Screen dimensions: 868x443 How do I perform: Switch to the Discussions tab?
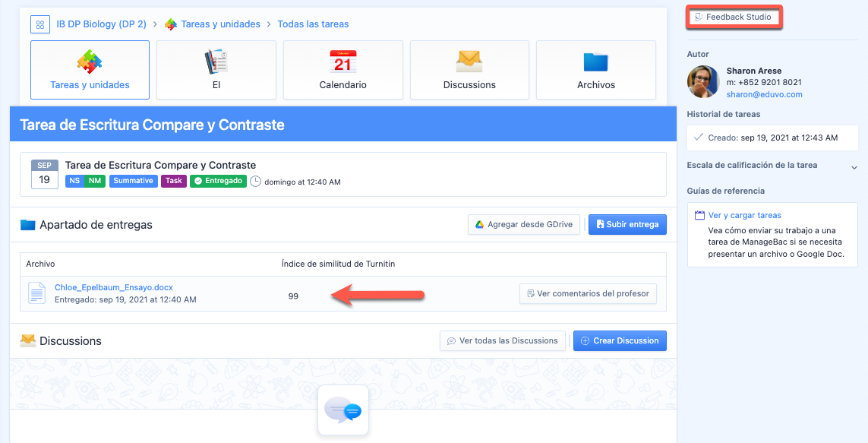tap(469, 70)
